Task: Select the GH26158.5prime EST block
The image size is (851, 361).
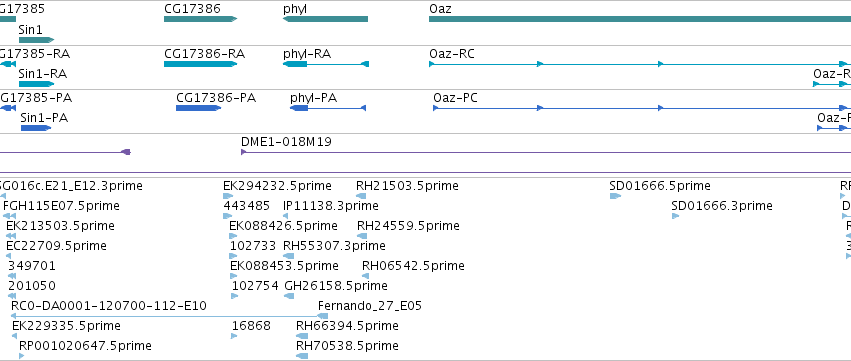Action: coord(289,296)
